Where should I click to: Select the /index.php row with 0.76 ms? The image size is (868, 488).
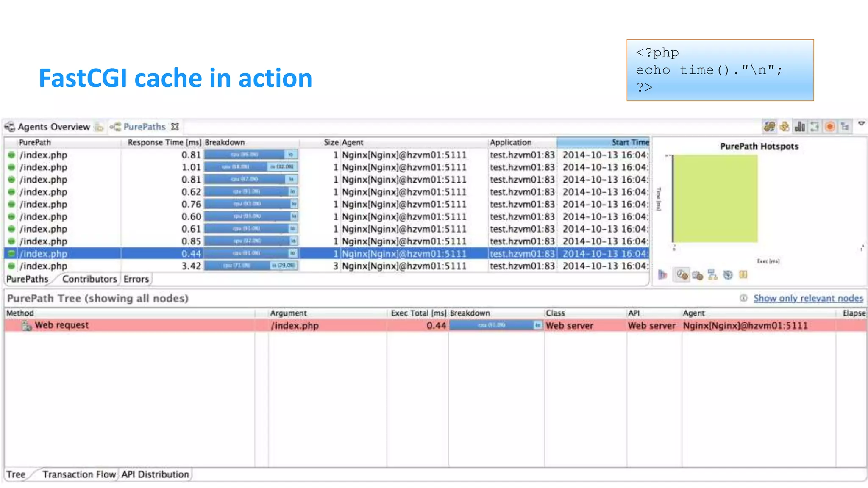coord(326,204)
